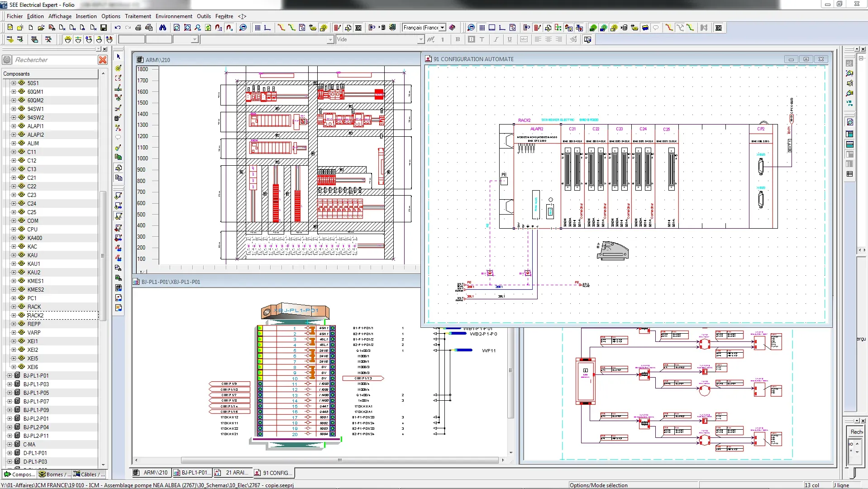Click the Print icon in toolbar
The image size is (868, 489).
(138, 28)
